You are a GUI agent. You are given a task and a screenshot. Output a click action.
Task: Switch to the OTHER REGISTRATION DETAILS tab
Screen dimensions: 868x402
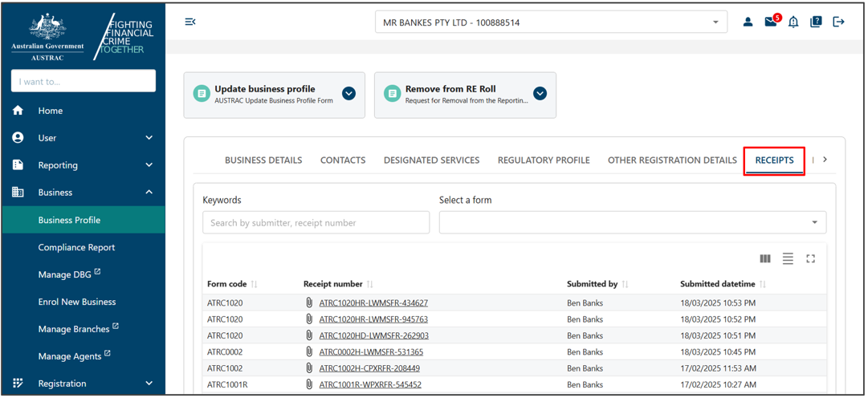coord(673,160)
